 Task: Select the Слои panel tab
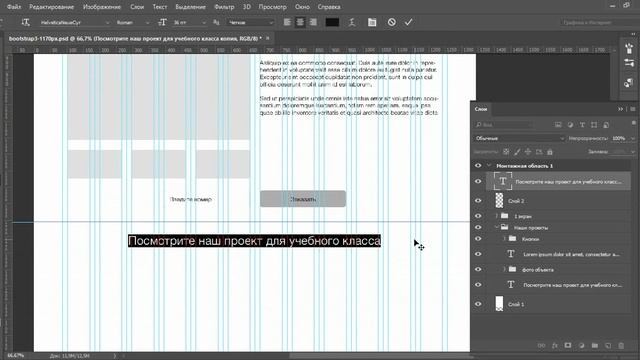(x=481, y=109)
